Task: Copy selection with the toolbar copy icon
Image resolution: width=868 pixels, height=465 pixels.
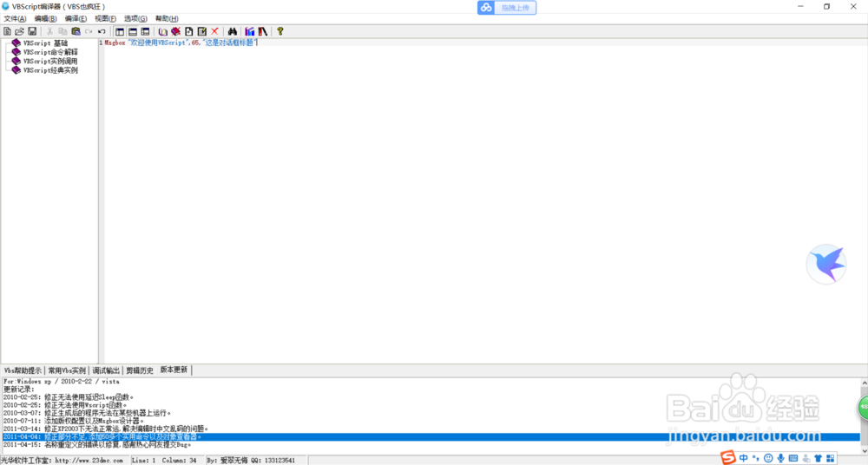Action: [x=62, y=31]
